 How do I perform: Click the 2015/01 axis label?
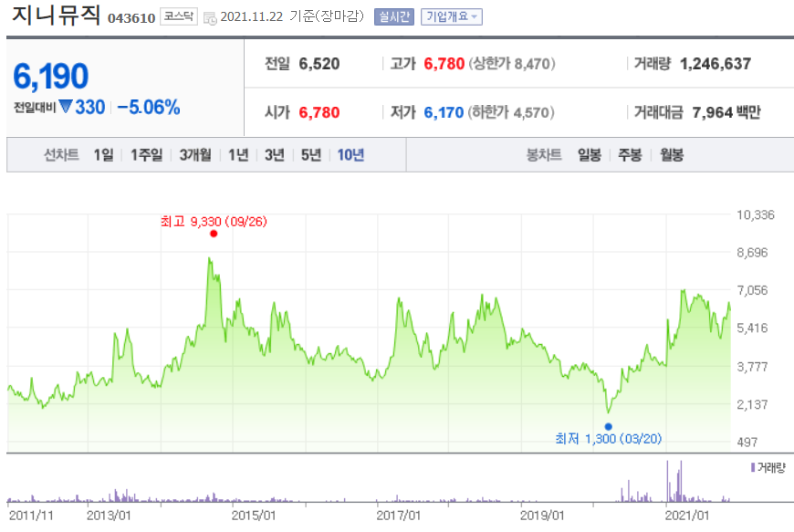click(254, 516)
